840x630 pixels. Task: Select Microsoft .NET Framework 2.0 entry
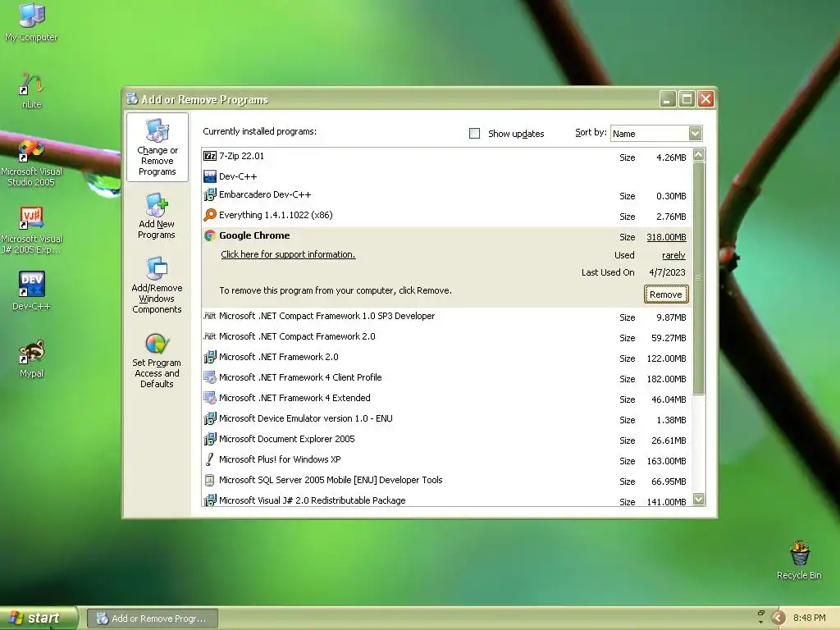point(447,358)
